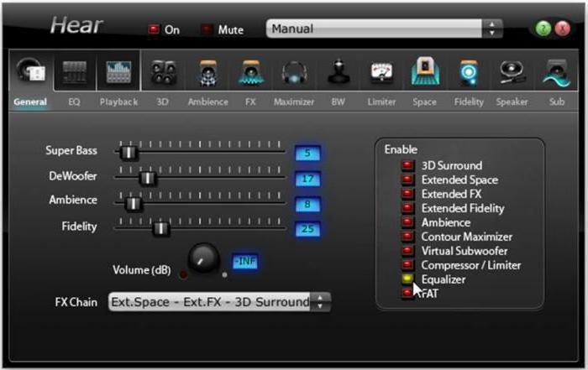Click the Volume dB knob

coord(202,259)
